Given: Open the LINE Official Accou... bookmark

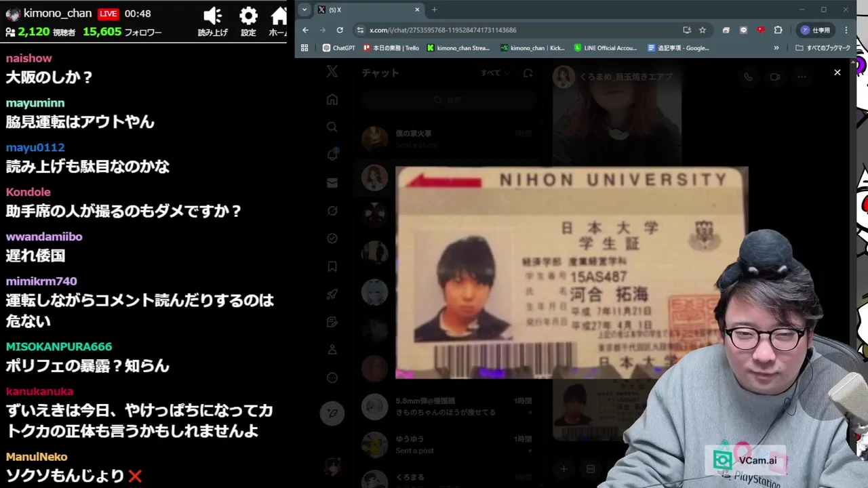Looking at the screenshot, I should (606, 48).
